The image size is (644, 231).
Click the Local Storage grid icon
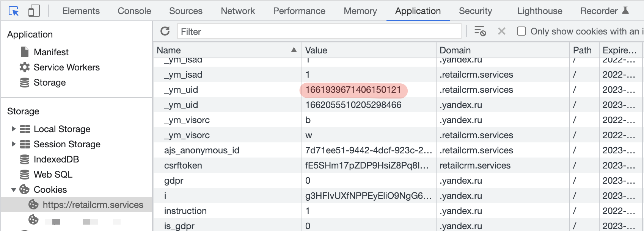coord(25,129)
